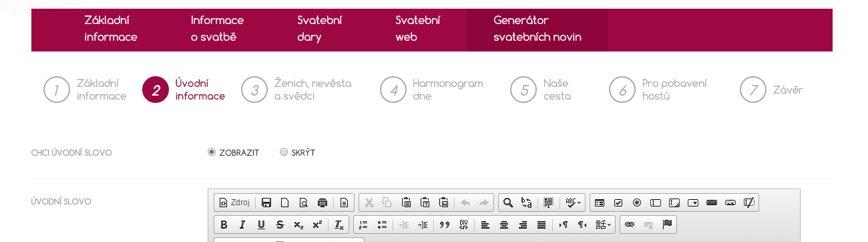Insert a Form element icon
The image size is (868, 242).
(600, 203)
